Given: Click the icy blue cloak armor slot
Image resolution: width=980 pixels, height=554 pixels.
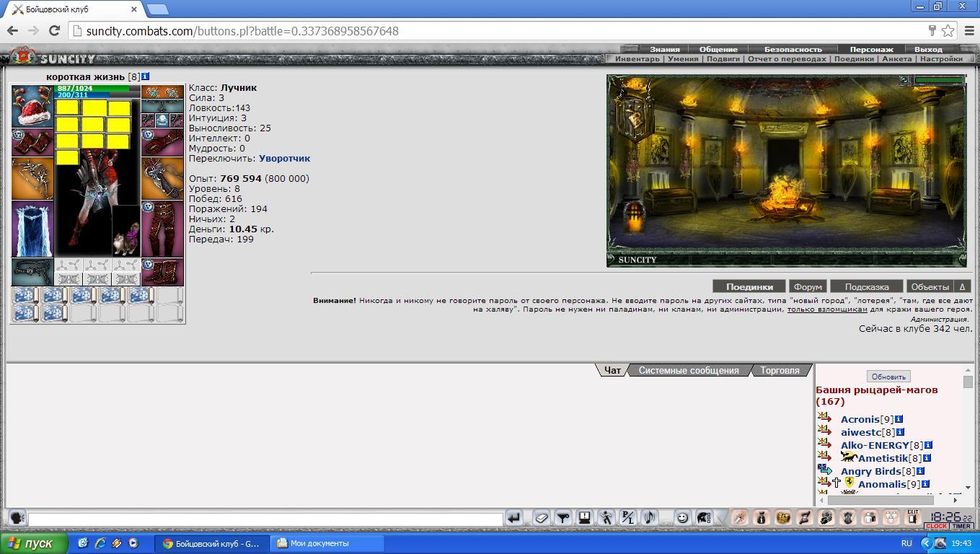Looking at the screenshot, I should tap(32, 229).
